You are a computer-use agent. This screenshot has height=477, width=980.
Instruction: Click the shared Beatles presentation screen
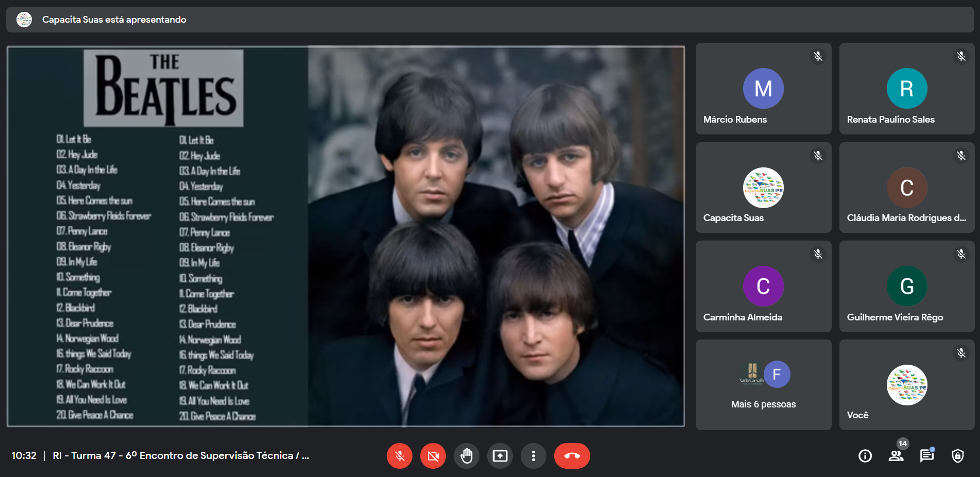346,236
